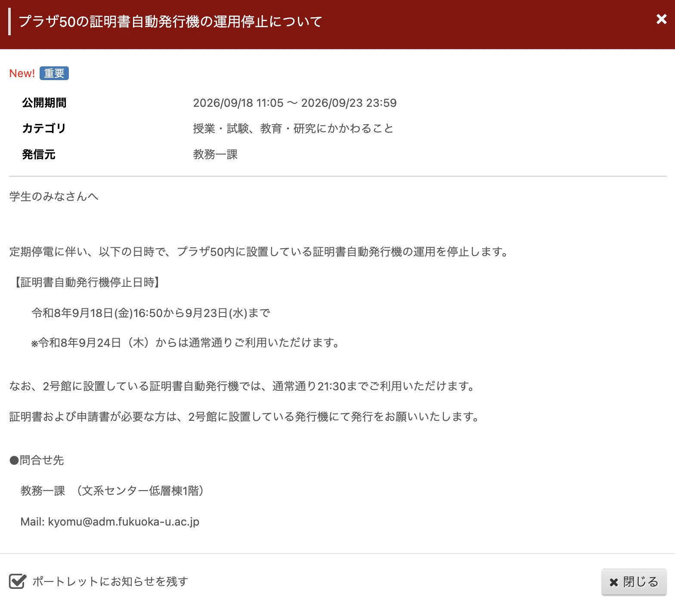Click category value 授業・試験、教育・研究にかかわること
Viewport: 675px width, 616px height.
coord(293,128)
